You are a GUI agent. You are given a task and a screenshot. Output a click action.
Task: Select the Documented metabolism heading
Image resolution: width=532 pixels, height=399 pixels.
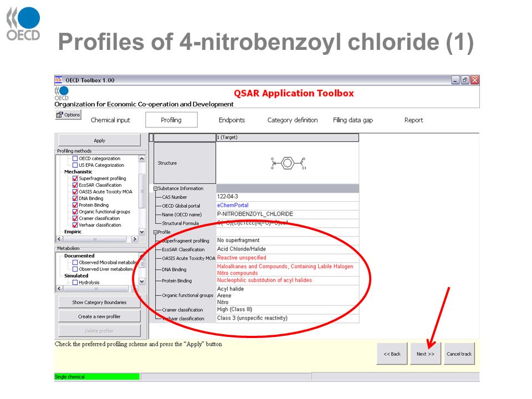(x=79, y=256)
